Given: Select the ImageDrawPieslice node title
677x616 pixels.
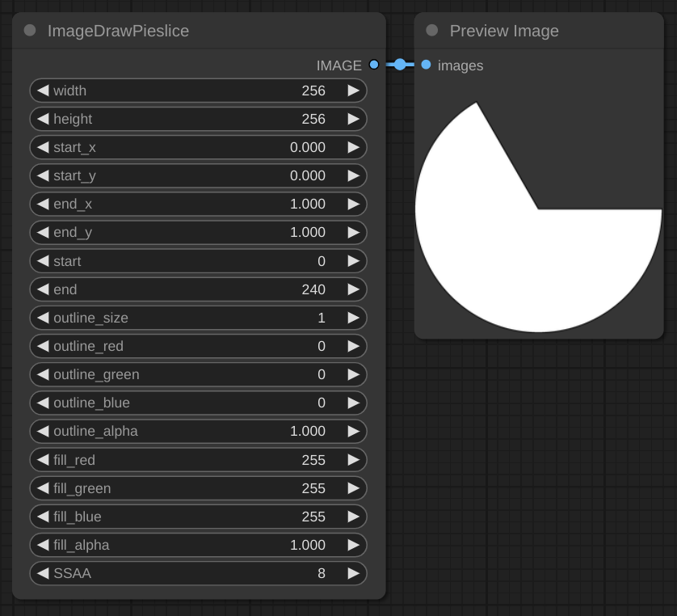Looking at the screenshot, I should click(x=118, y=32).
